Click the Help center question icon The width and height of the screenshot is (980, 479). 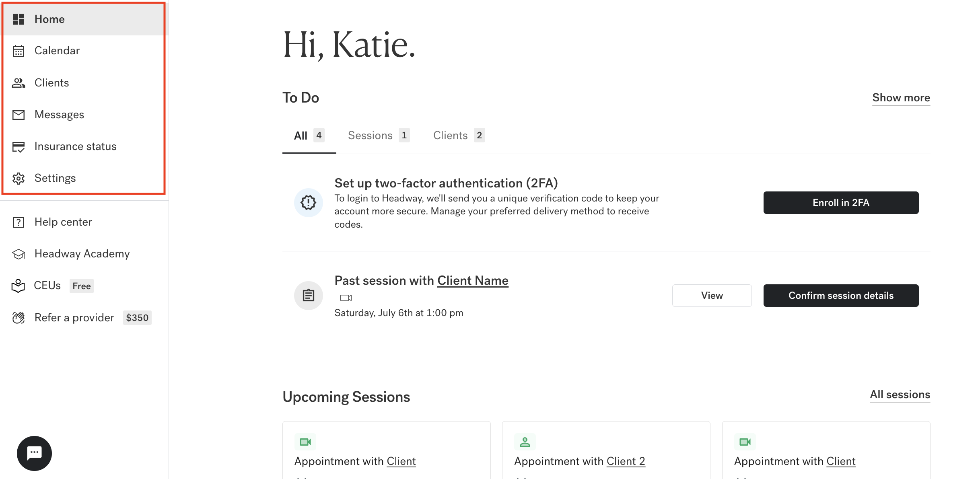[19, 222]
